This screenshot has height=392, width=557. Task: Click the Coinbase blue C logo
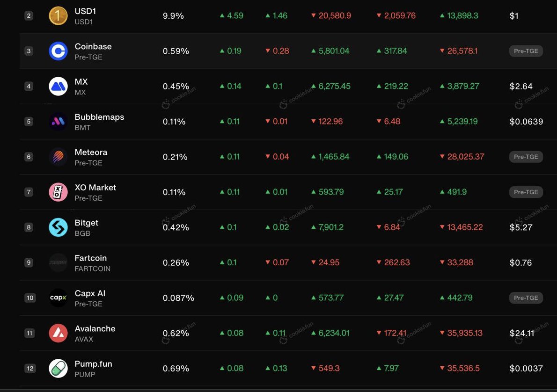point(58,51)
